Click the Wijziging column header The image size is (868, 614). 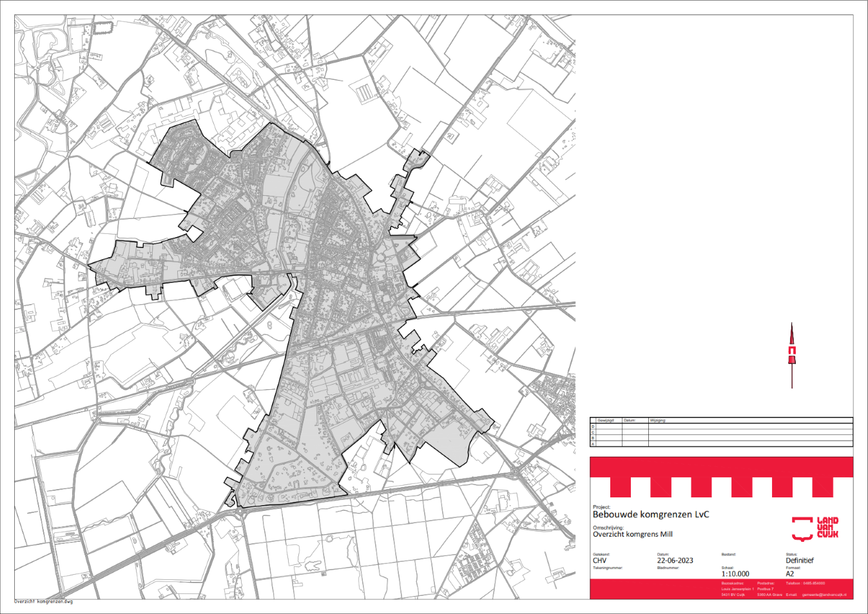pos(658,420)
